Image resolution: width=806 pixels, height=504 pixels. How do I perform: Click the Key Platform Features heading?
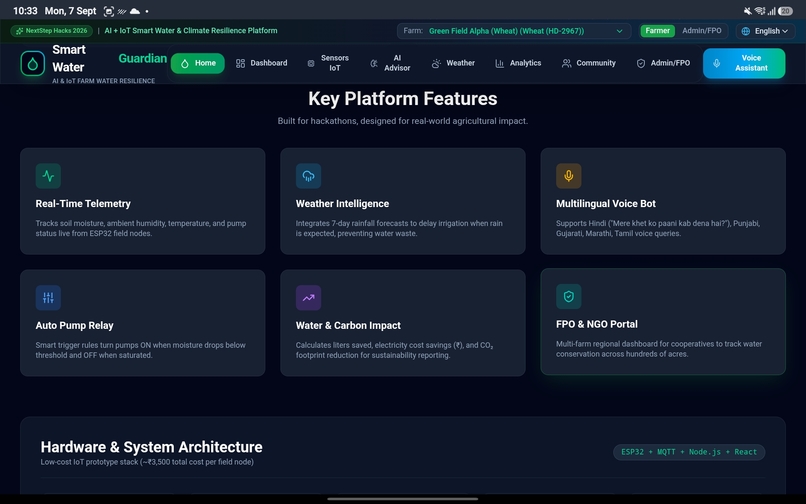coord(403,99)
